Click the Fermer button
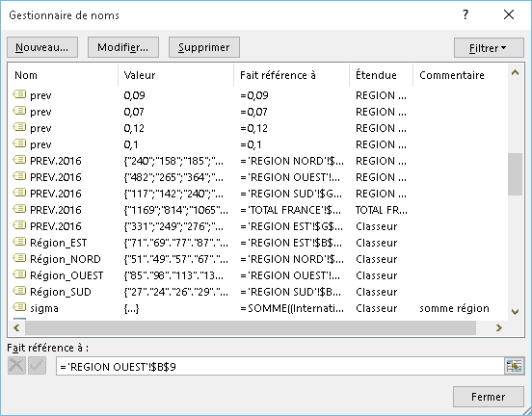This screenshot has width=532, height=416. pos(489,397)
